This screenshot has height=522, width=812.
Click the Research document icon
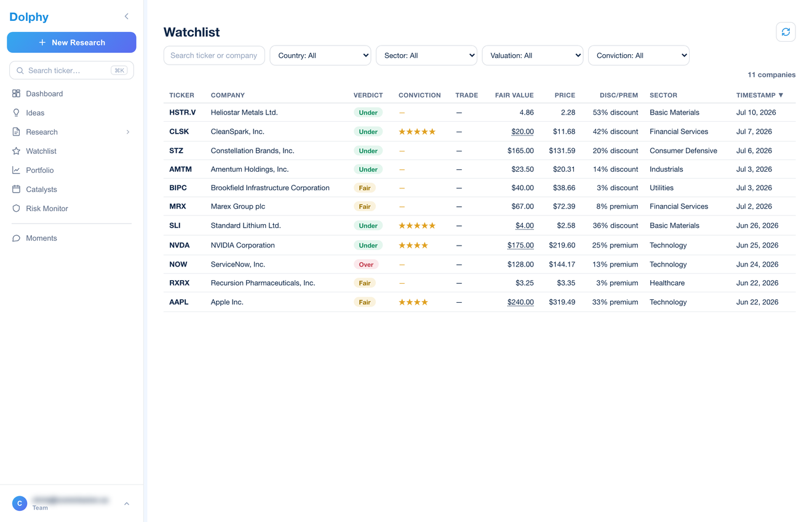tap(16, 132)
